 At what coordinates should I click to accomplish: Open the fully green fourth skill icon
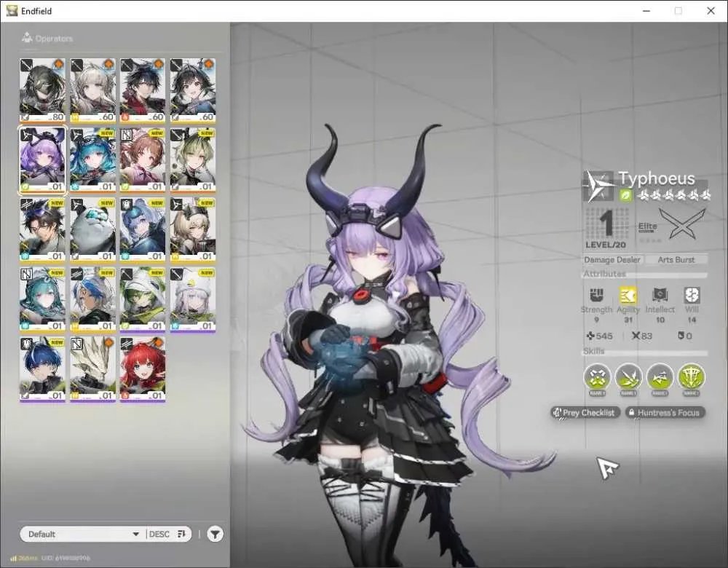click(692, 376)
